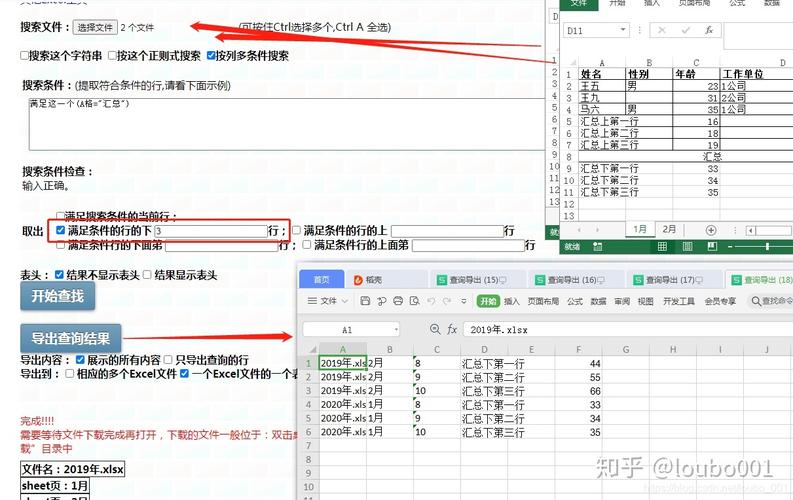Click the macro record icon in Excel status bar

[597, 247]
